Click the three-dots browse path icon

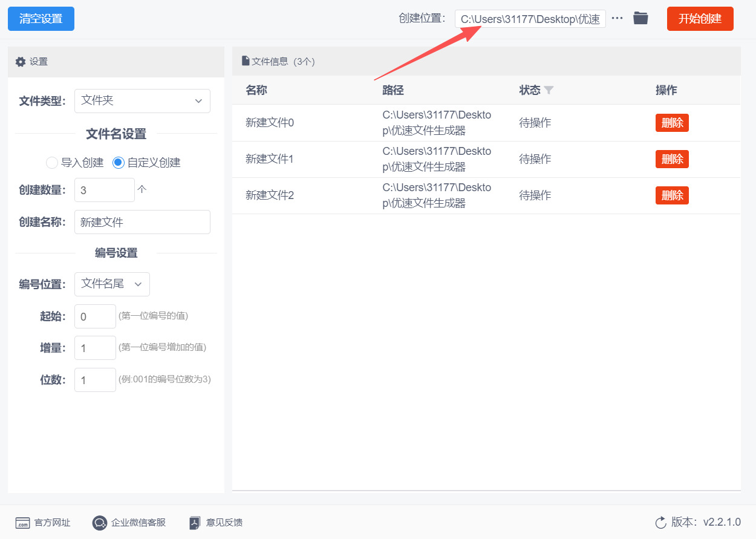coord(617,18)
